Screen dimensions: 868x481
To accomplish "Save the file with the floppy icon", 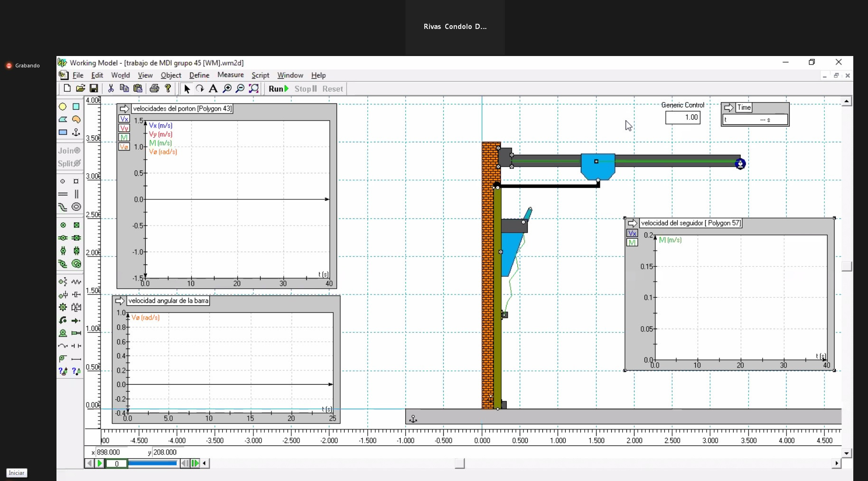I will (x=94, y=89).
